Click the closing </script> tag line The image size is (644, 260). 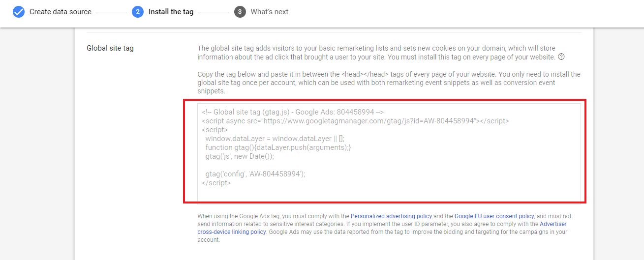click(216, 183)
